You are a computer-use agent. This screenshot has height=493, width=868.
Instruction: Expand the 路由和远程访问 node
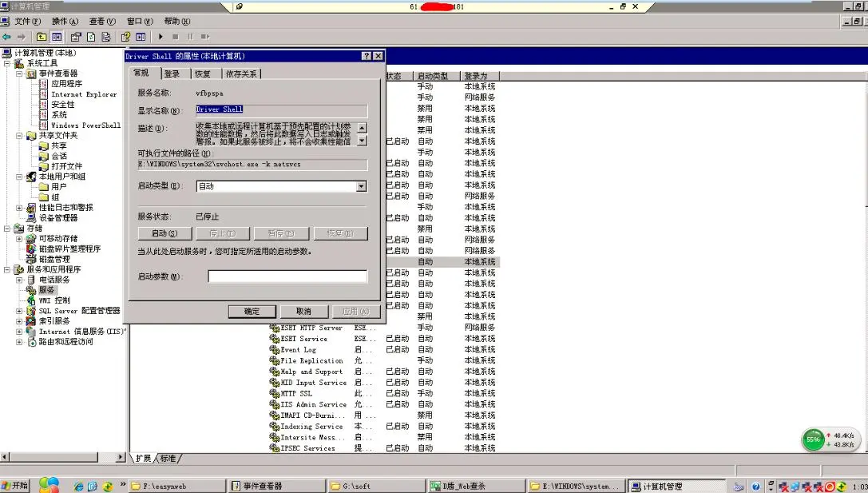tap(19, 342)
